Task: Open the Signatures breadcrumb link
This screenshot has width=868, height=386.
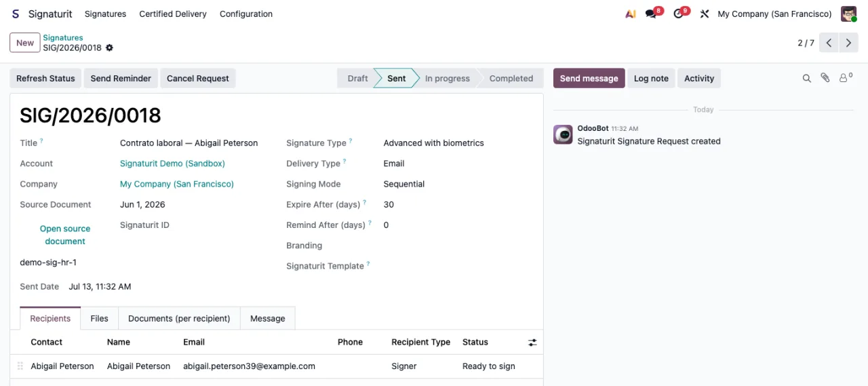Action: coord(63,38)
